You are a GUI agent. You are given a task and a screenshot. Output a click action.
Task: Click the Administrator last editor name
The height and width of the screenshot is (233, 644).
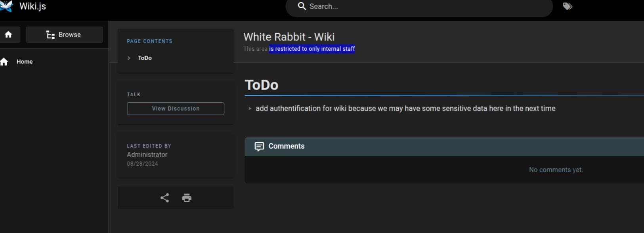(x=147, y=155)
